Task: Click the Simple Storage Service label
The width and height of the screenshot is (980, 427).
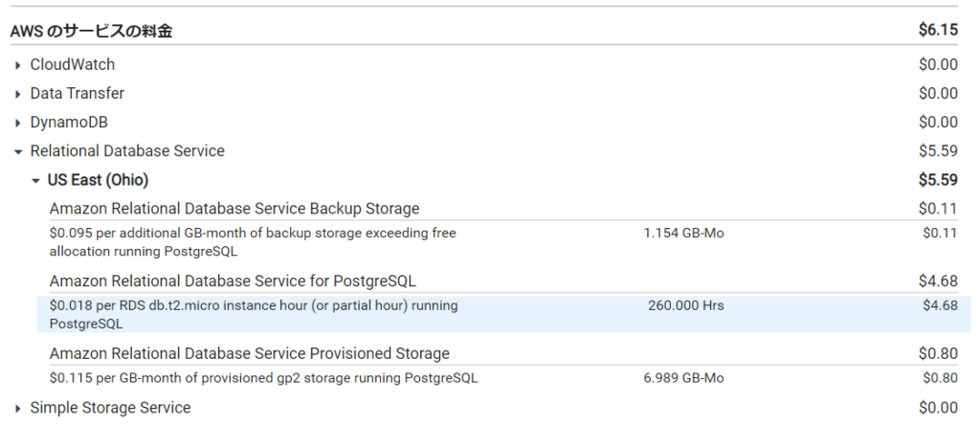Action: (x=110, y=409)
